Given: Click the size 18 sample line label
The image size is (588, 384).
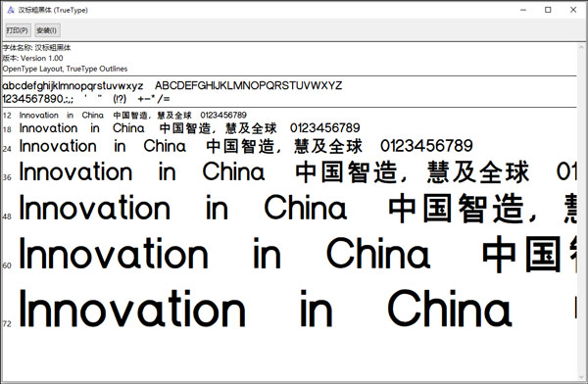Looking at the screenshot, I should 7,129.
